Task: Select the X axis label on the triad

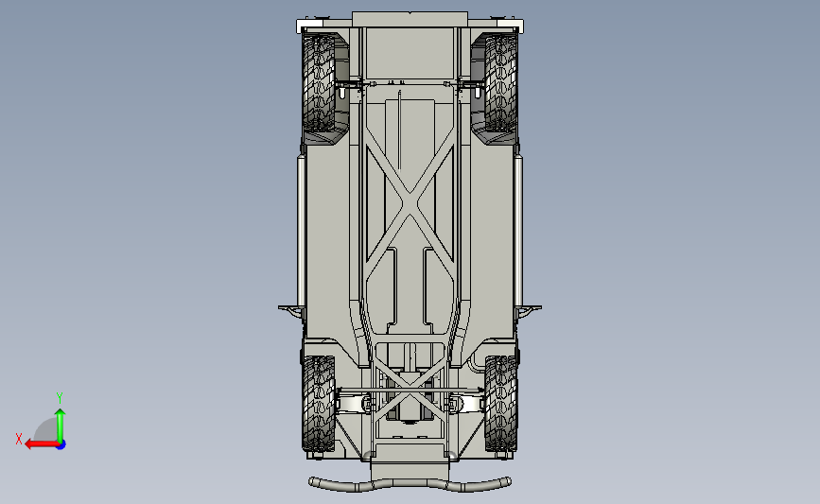Action: (x=19, y=439)
